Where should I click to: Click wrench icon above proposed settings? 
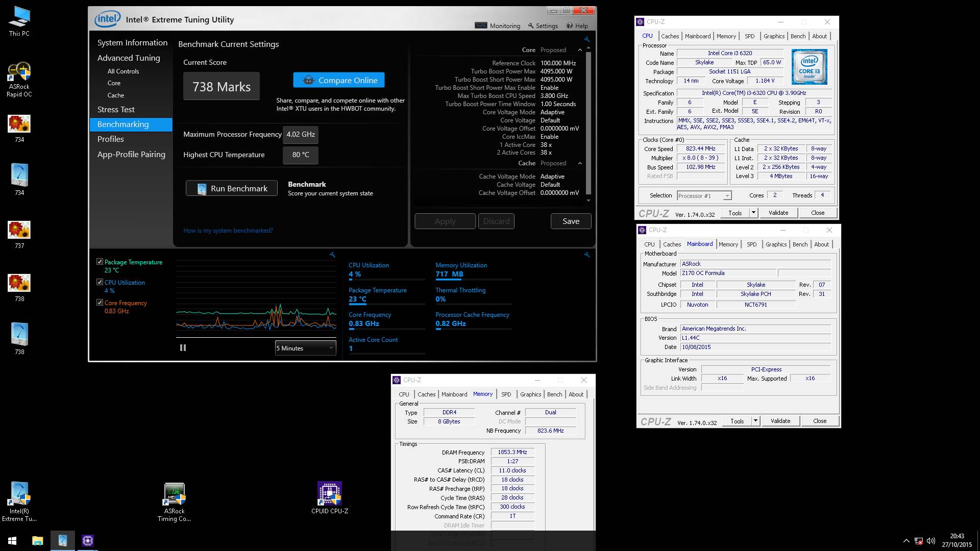pyautogui.click(x=587, y=39)
